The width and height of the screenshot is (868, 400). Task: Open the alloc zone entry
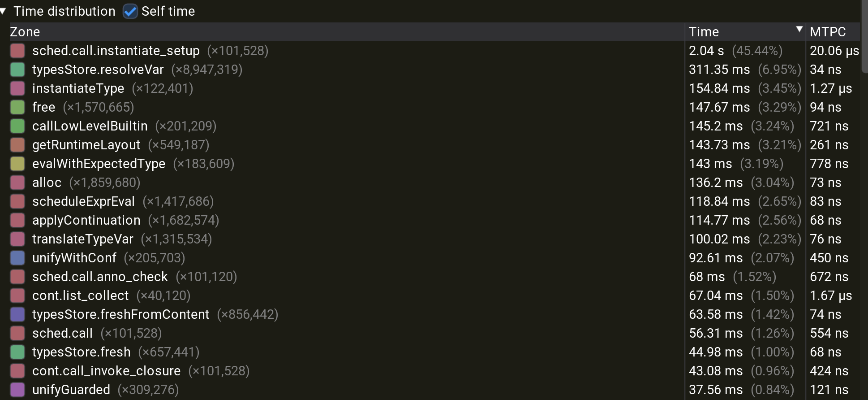click(x=47, y=183)
